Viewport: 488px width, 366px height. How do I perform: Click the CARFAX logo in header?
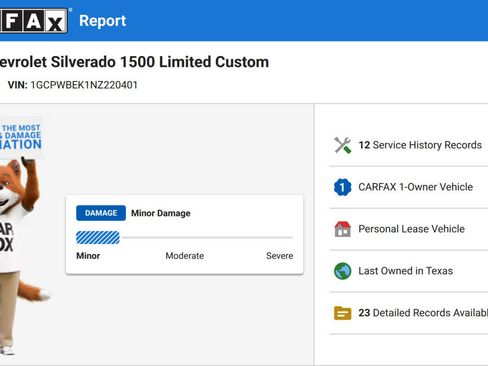point(33,21)
